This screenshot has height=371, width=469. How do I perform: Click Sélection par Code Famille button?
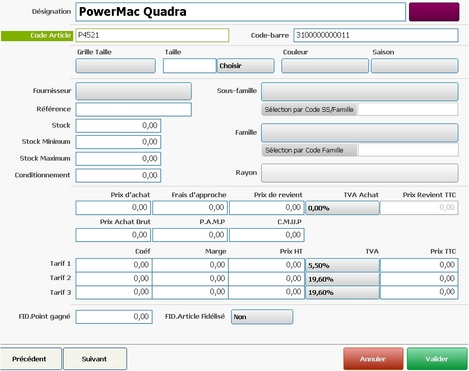click(309, 150)
